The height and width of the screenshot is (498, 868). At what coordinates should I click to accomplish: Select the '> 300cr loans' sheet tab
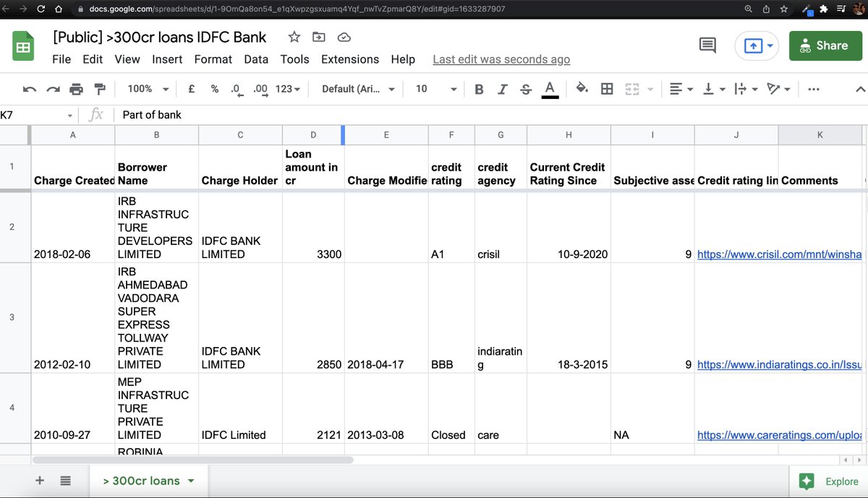(149, 481)
